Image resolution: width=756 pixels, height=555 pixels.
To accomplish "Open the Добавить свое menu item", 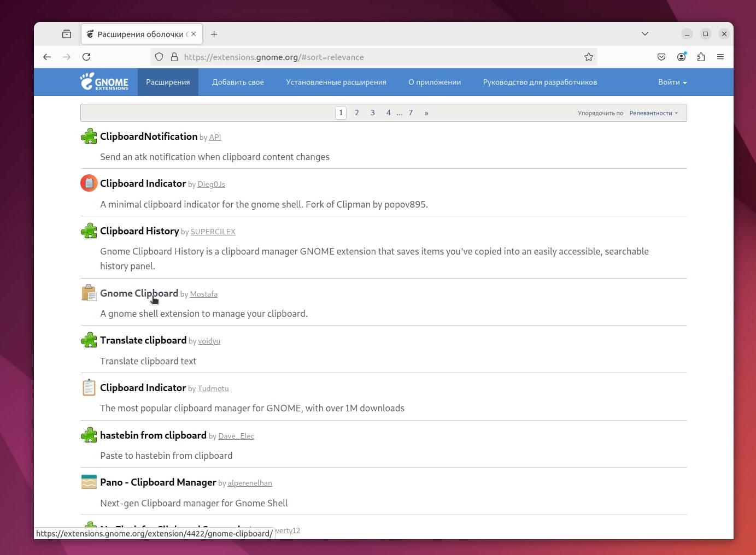I will coord(238,82).
